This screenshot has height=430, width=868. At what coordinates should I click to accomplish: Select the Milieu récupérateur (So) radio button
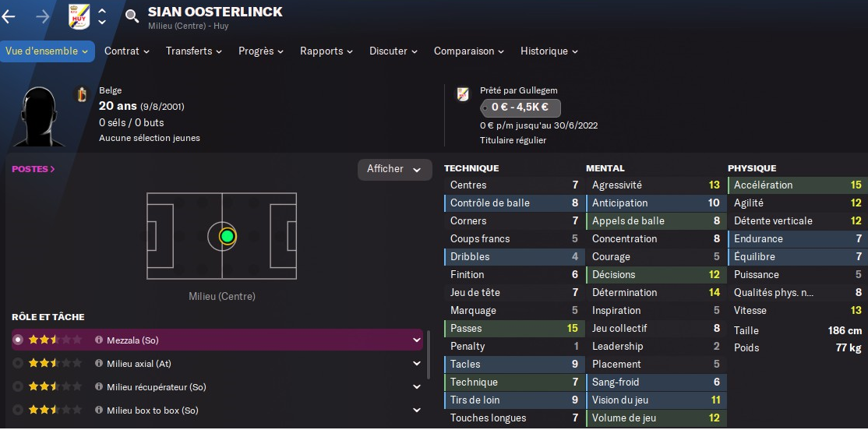(x=18, y=387)
